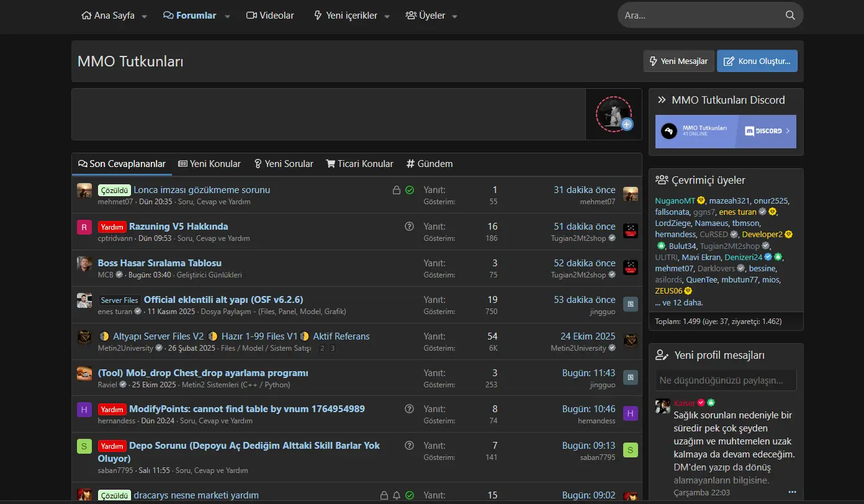The height and width of the screenshot is (504, 864).
Task: Click question mark icon on Razuning V5 thread
Action: point(409,227)
